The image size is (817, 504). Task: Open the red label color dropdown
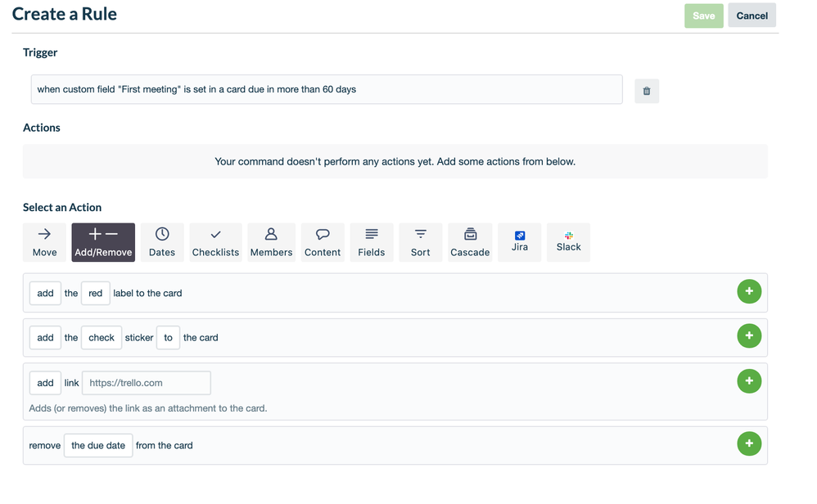tap(96, 292)
